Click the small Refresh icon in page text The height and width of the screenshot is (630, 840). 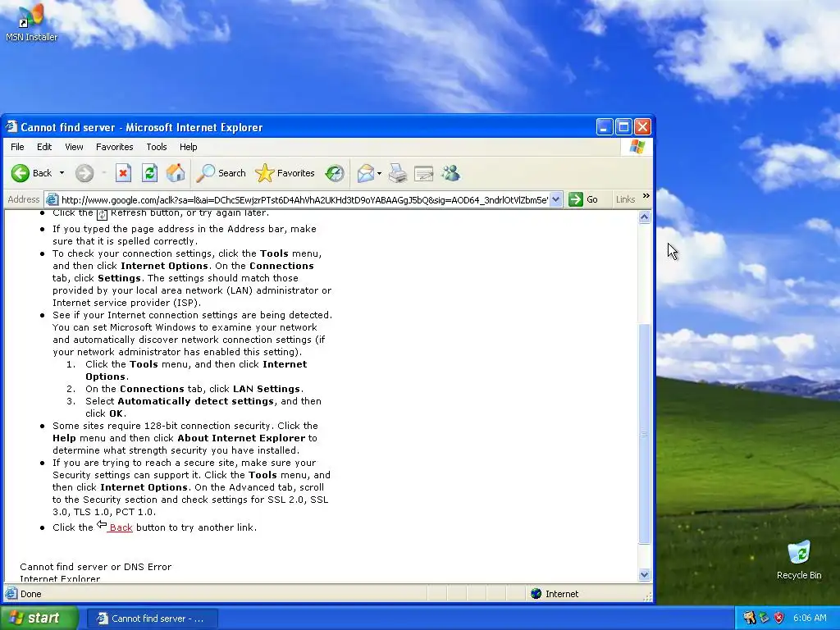click(x=102, y=214)
